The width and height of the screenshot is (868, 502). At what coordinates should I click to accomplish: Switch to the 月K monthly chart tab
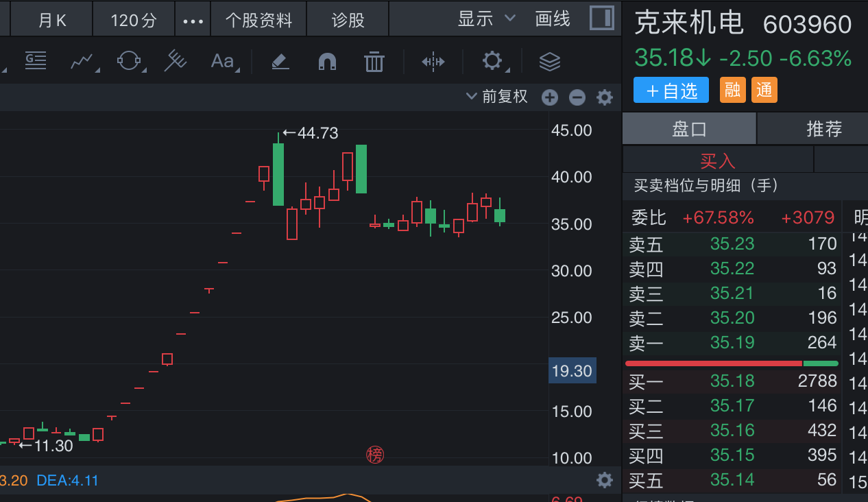click(52, 21)
